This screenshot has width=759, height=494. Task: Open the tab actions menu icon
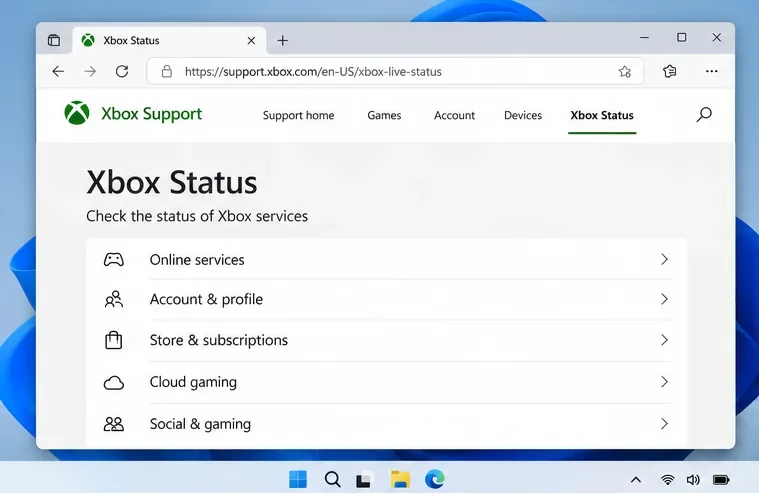pos(54,40)
